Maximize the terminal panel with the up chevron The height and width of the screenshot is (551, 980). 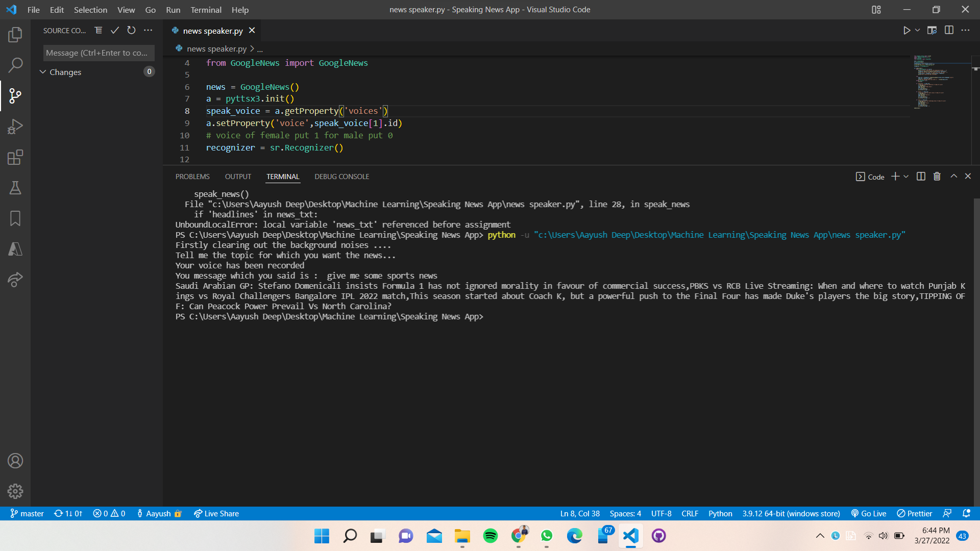953,177
